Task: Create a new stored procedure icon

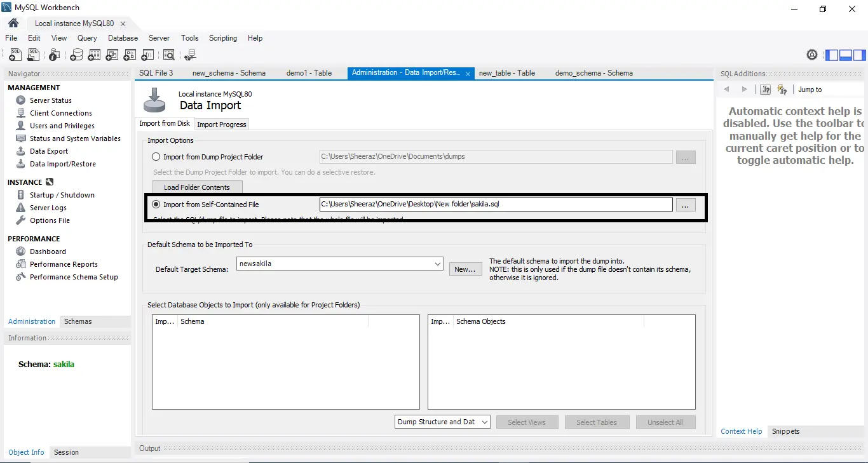Action: (x=130, y=55)
